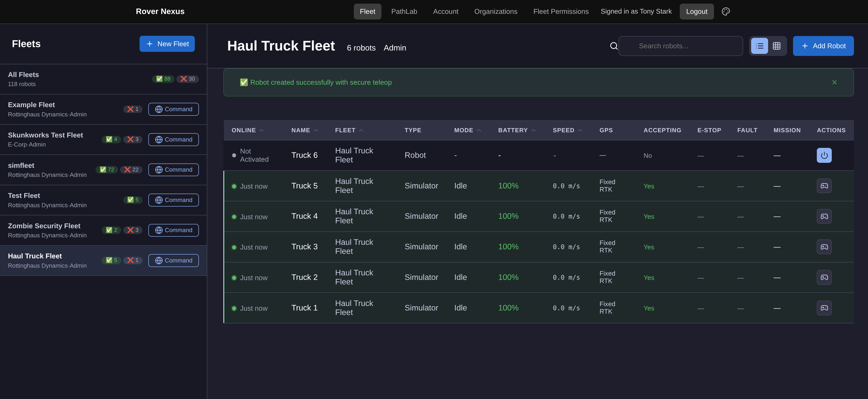Click Command for Example Fleet
Viewport: 868px width, 399px height.
coord(174,109)
